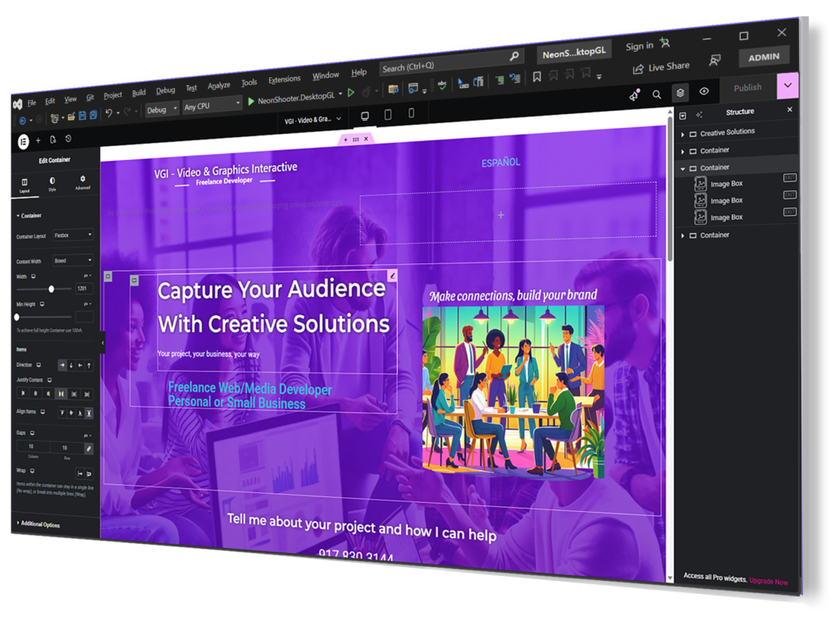The image size is (840, 626).
Task: Click the Elementor logo menu icon
Action: (x=23, y=141)
